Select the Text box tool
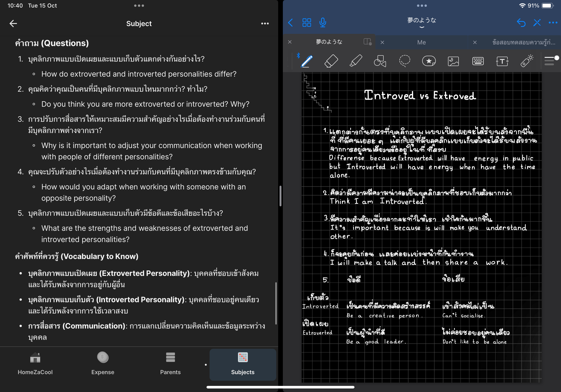 [502, 61]
